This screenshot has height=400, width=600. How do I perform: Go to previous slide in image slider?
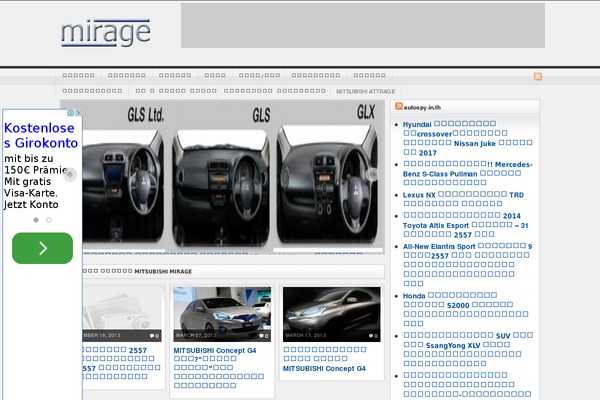(x=70, y=175)
